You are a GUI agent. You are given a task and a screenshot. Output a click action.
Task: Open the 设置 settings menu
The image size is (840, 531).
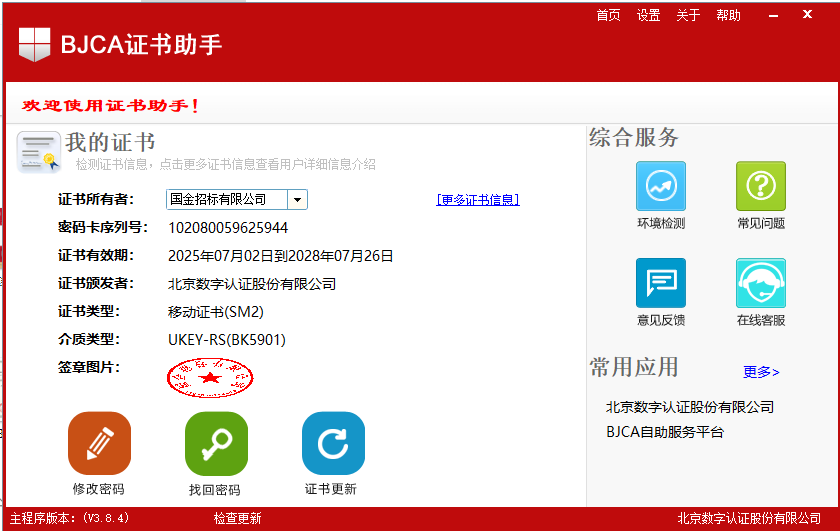(x=649, y=15)
